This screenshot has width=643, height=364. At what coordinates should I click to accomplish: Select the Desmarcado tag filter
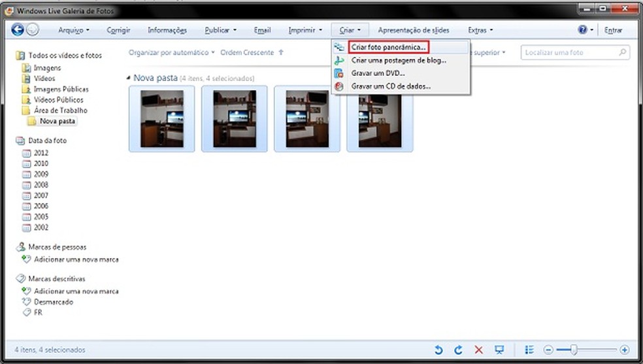pos(54,302)
